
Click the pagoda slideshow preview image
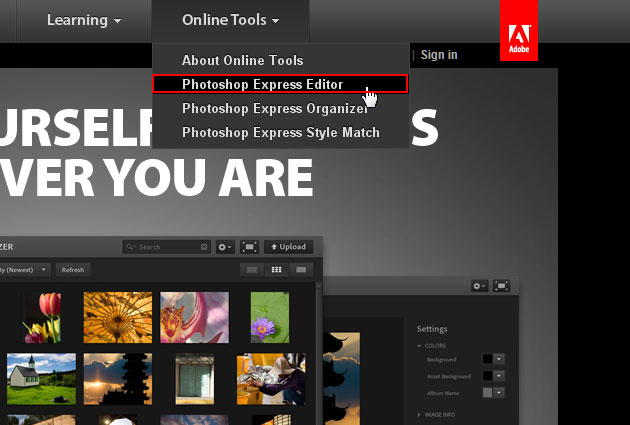point(342,378)
